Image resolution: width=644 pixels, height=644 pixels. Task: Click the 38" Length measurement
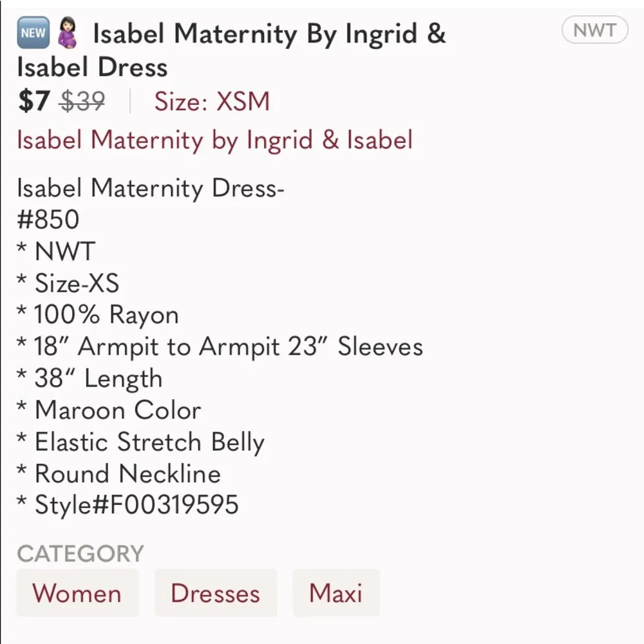point(90,378)
